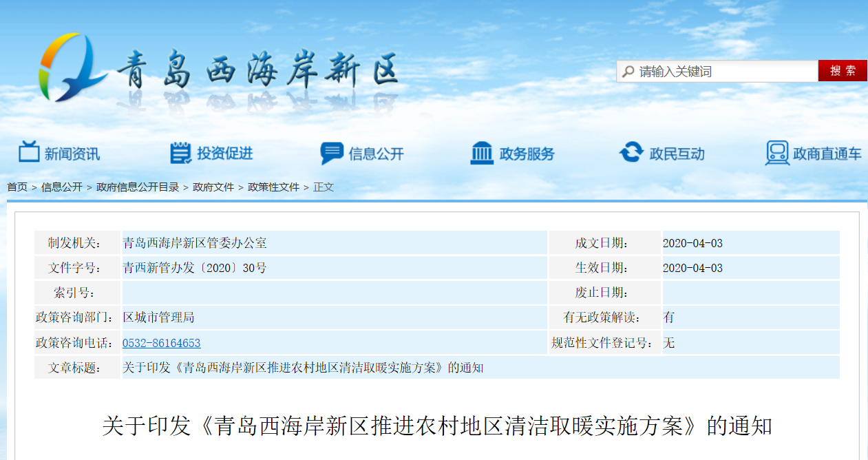Click 政府文件 breadcrumb link
The width and height of the screenshot is (868, 460).
213,187
